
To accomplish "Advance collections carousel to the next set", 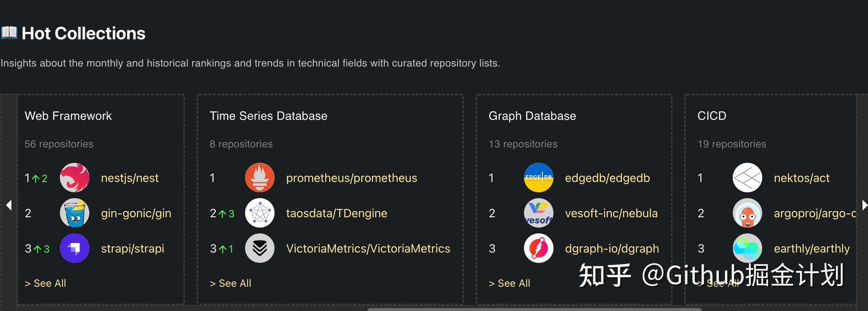I will 864,205.
